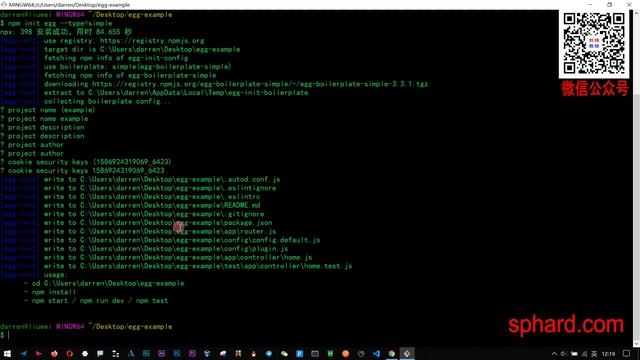Open the blue paper-plane app in taskbar
The width and height of the screenshot is (640, 360).
23,353
